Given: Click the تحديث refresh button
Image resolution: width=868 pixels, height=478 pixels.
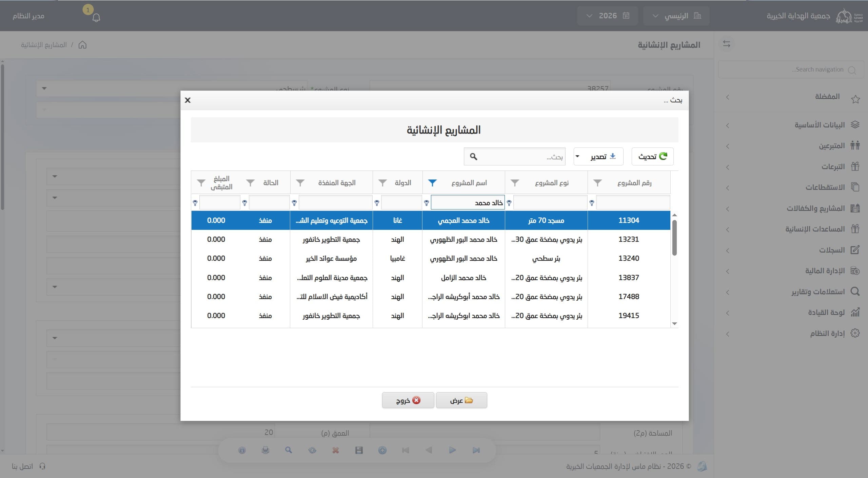Looking at the screenshot, I should click(652, 157).
